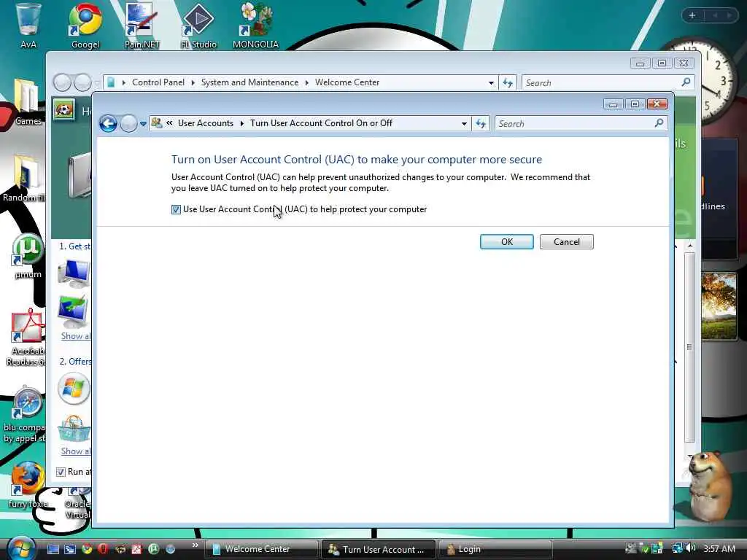Open the Safari compass desktop shortcut
Screen dimensions: 747x560
pyautogui.click(x=26, y=414)
